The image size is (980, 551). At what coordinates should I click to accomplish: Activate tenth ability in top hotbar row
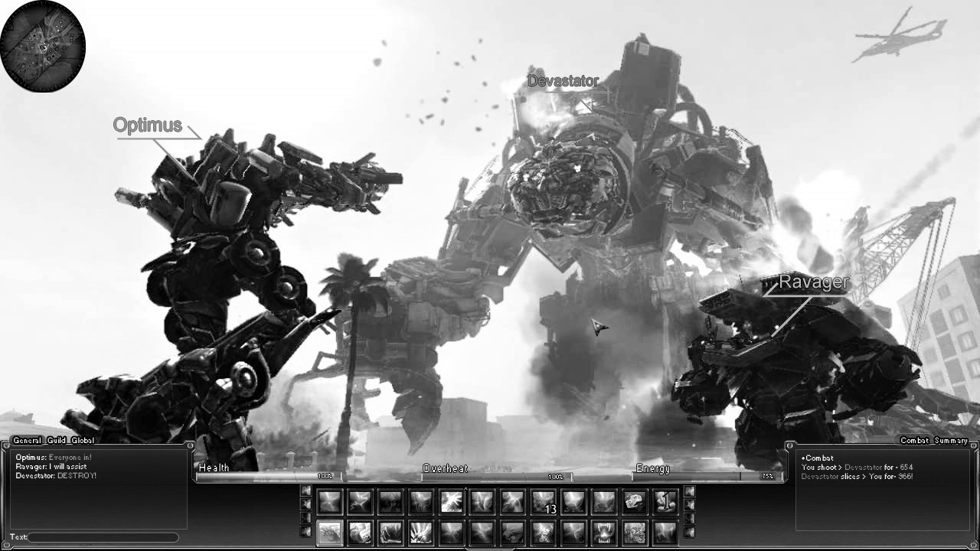click(606, 502)
